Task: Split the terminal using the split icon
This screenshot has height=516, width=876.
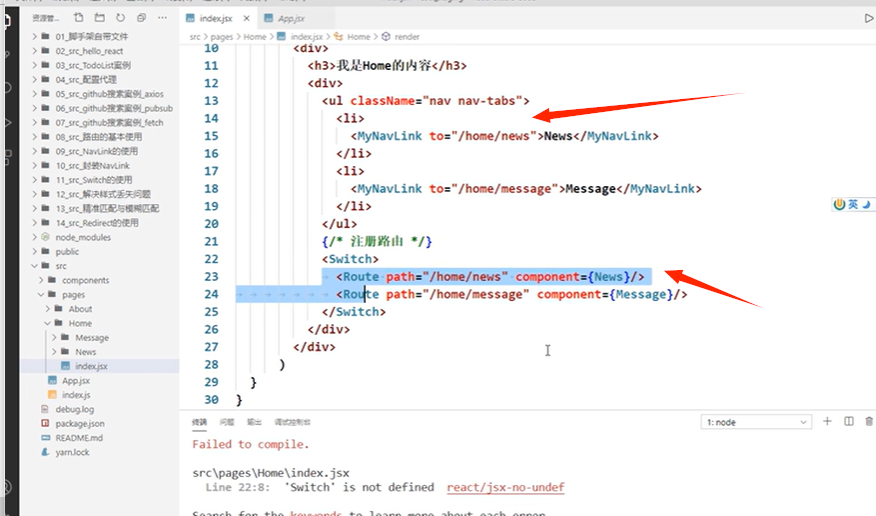Action: click(x=849, y=421)
